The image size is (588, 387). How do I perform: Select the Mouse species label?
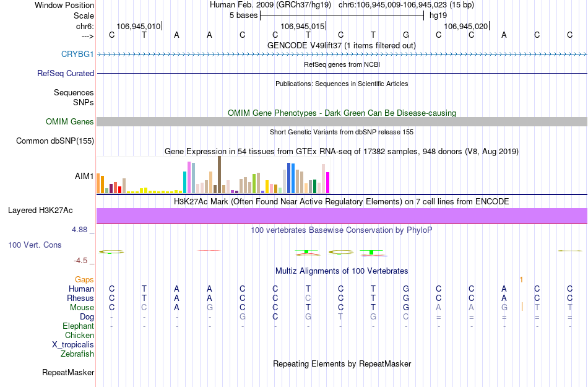coord(82,308)
